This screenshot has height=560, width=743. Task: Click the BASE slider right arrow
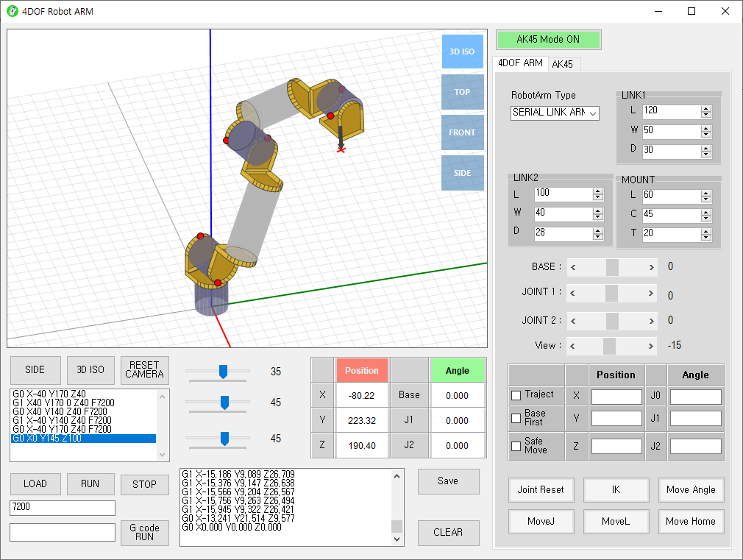651,267
